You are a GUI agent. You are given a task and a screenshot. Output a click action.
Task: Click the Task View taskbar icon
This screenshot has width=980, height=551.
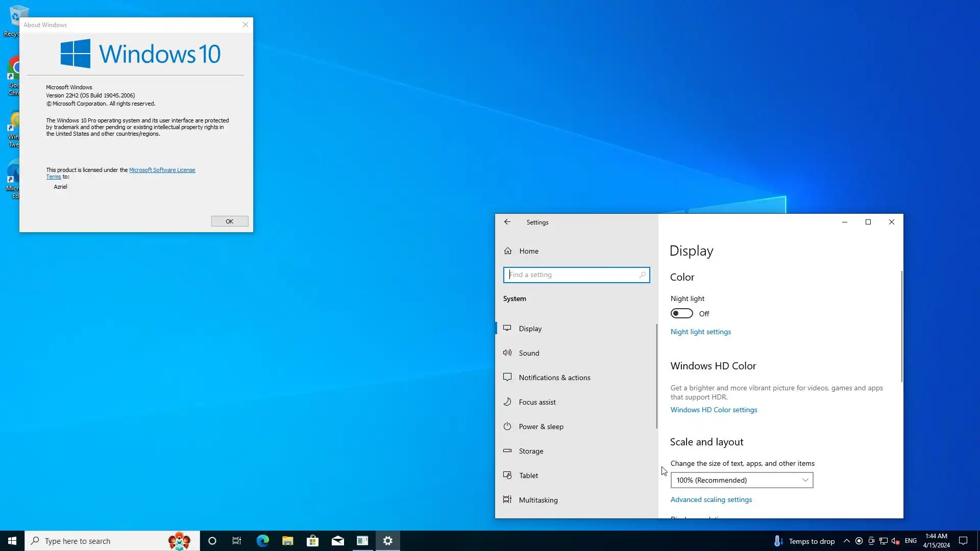point(237,541)
